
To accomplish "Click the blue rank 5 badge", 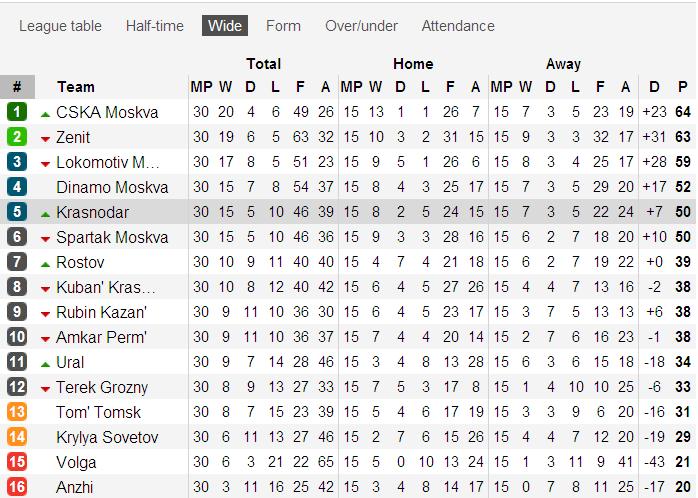I will coord(17,212).
